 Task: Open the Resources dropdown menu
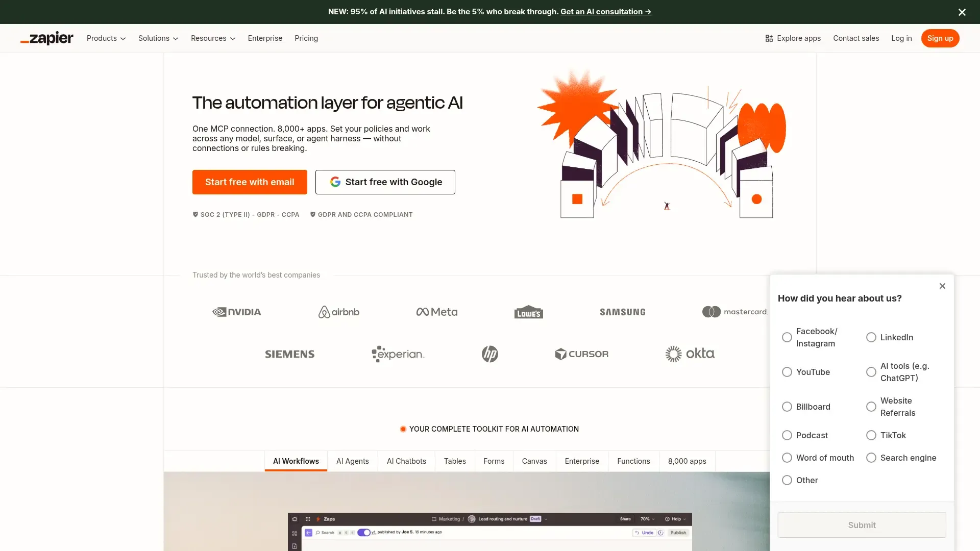click(213, 38)
